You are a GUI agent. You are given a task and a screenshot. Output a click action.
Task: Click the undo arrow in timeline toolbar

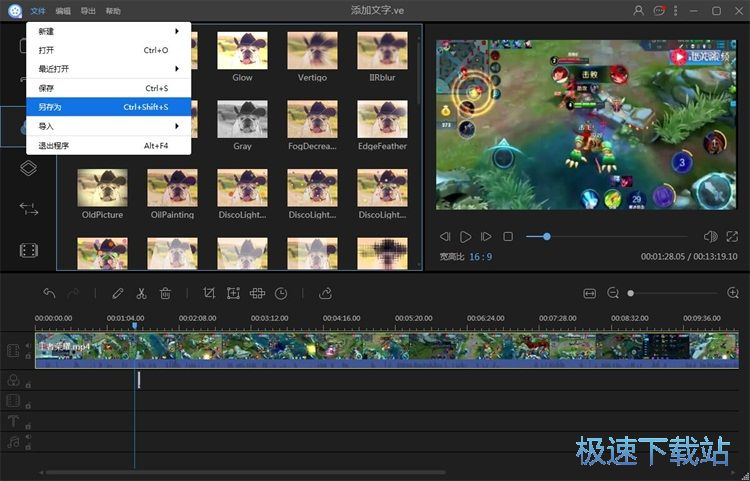click(x=49, y=293)
